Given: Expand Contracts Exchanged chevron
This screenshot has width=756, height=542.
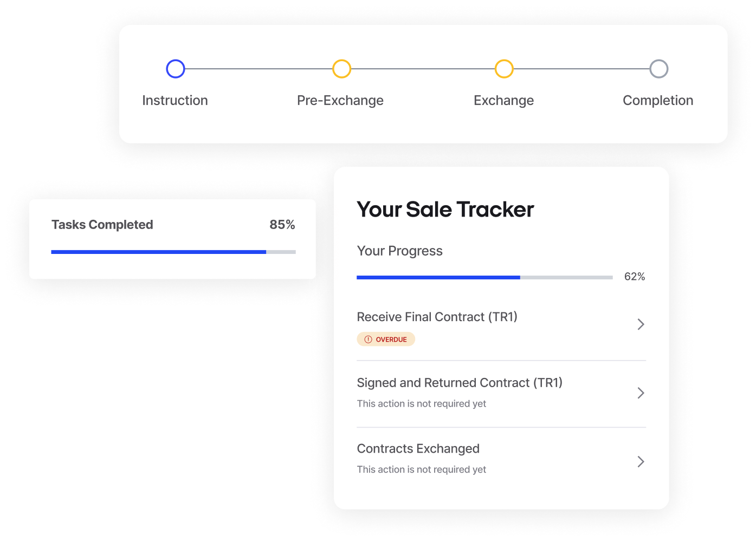Looking at the screenshot, I should click(641, 461).
